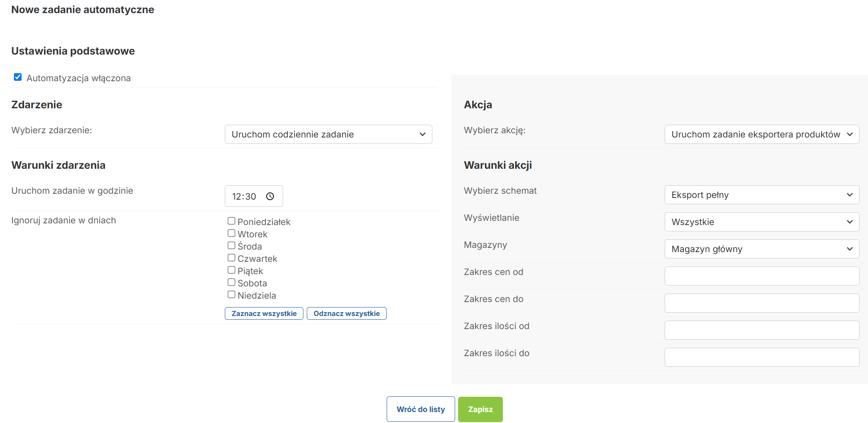Disable the Automatyzacja włączona checkbox
This screenshot has width=868, height=423.
[x=18, y=77]
